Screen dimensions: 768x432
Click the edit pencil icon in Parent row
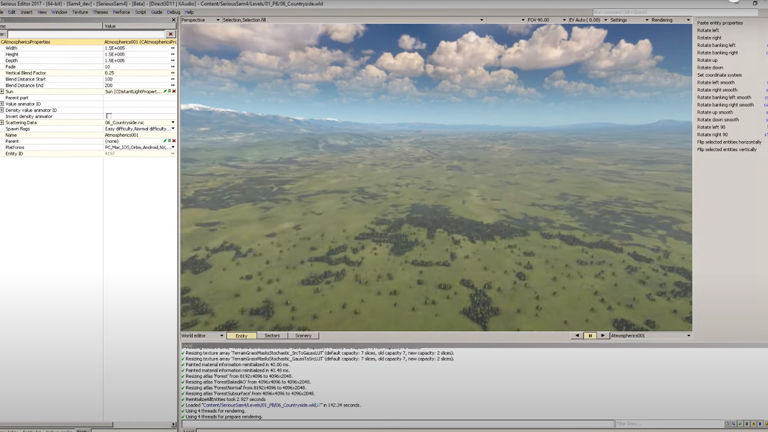pyautogui.click(x=165, y=141)
